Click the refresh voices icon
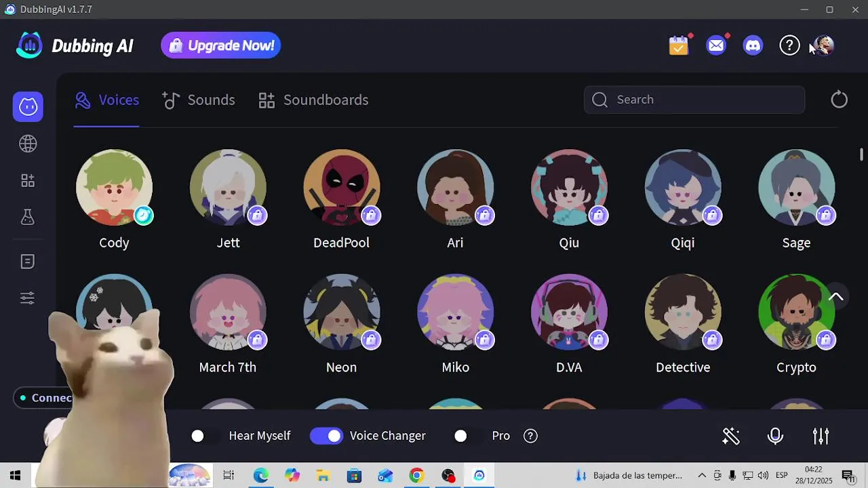Viewport: 868px width, 488px height. (840, 100)
